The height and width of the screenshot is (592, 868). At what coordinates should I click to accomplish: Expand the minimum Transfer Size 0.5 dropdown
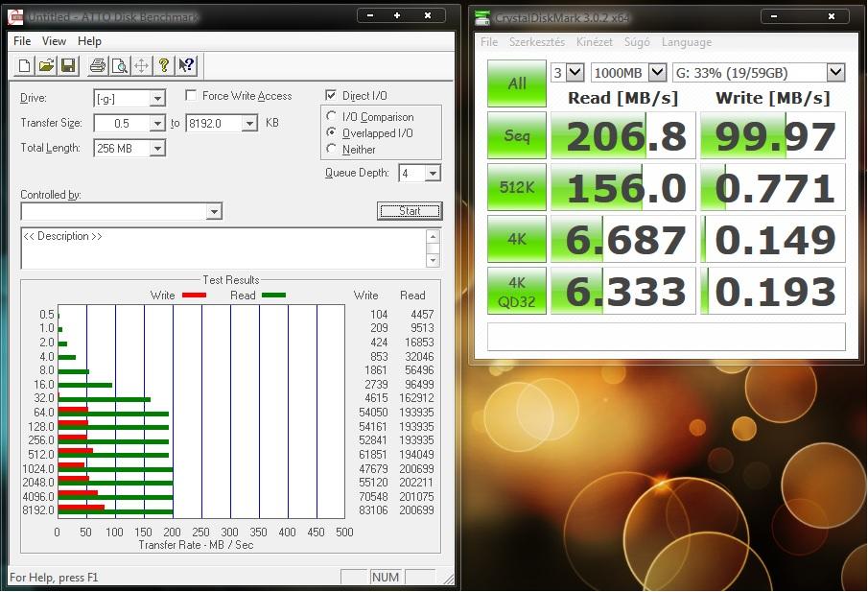[x=157, y=123]
